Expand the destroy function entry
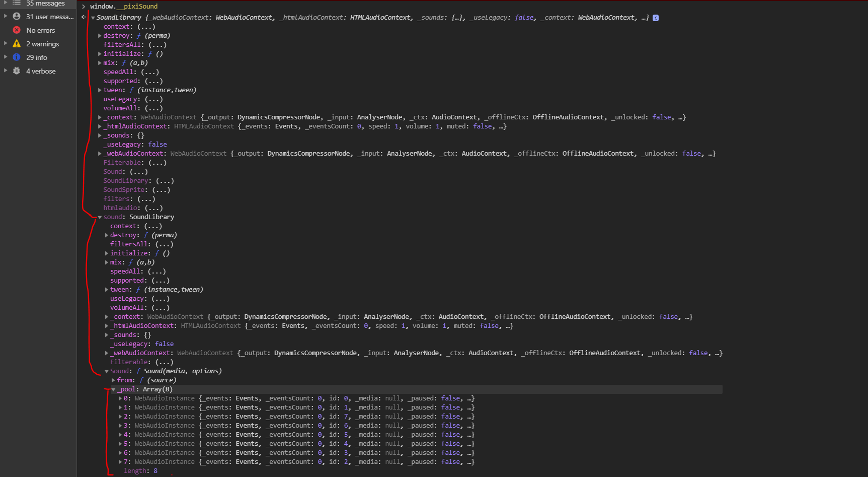868x477 pixels. [100, 35]
